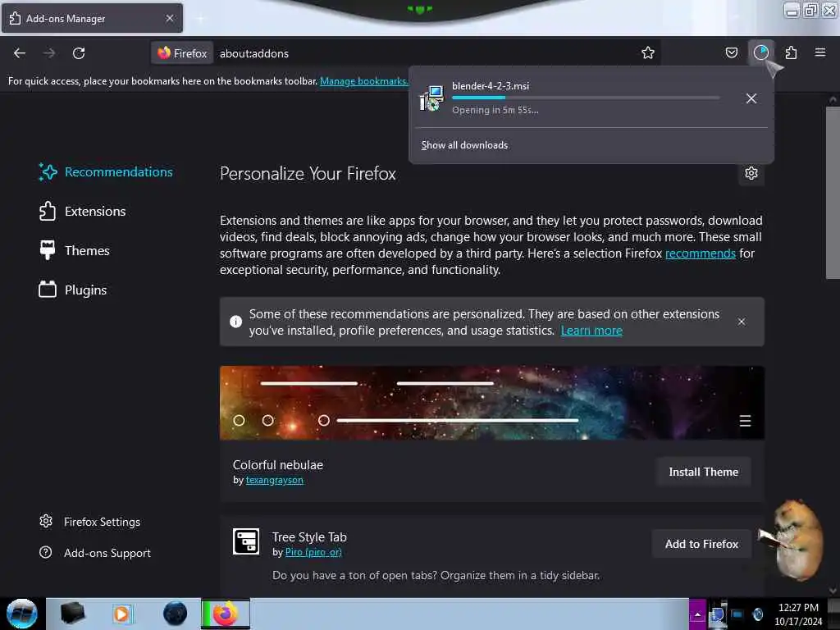Click the Colorful nebulae theme preview
The image size is (840, 630).
click(x=492, y=403)
